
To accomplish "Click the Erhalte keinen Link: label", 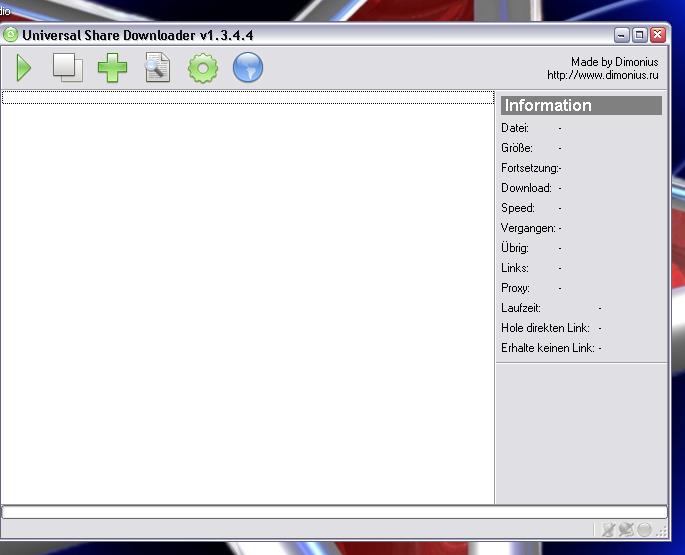I will (548, 348).
